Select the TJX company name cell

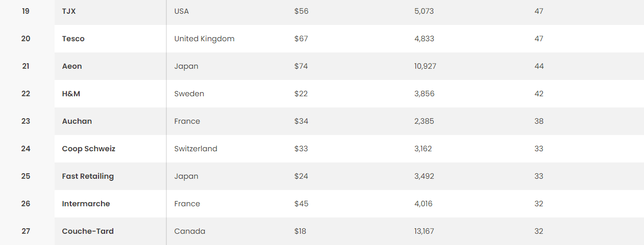69,11
